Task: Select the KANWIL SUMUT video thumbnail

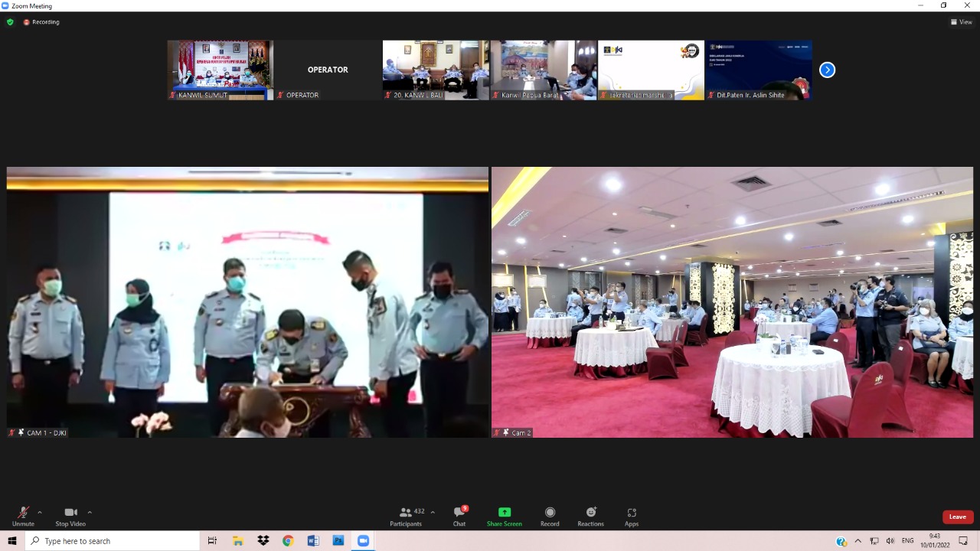Action: (220, 70)
